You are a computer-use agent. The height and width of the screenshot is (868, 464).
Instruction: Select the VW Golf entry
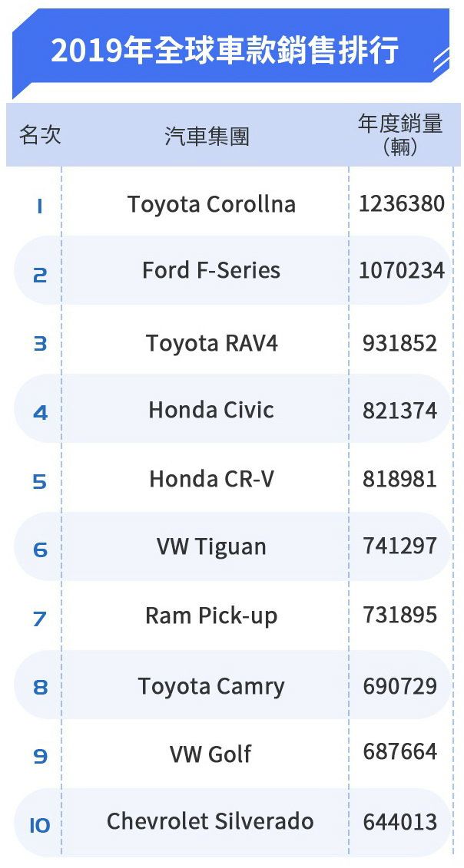click(211, 754)
